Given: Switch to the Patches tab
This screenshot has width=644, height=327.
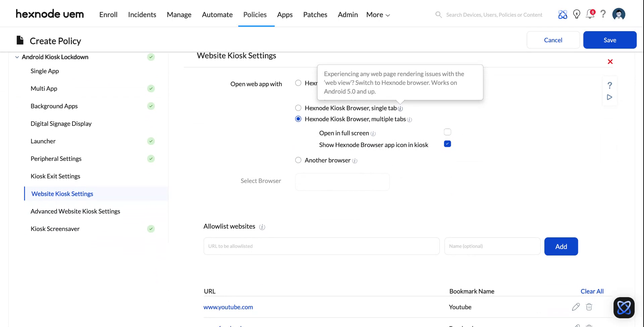Looking at the screenshot, I should 315,14.
